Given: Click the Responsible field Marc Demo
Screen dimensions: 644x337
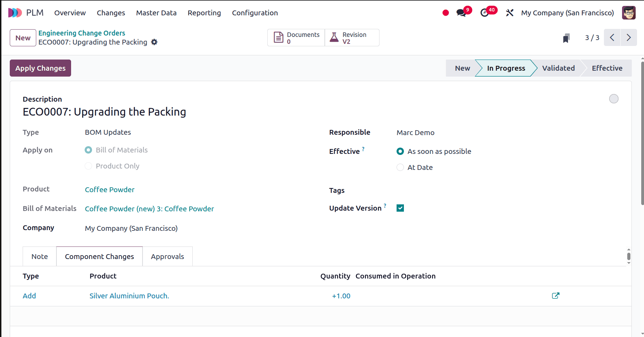Looking at the screenshot, I should click(415, 133).
